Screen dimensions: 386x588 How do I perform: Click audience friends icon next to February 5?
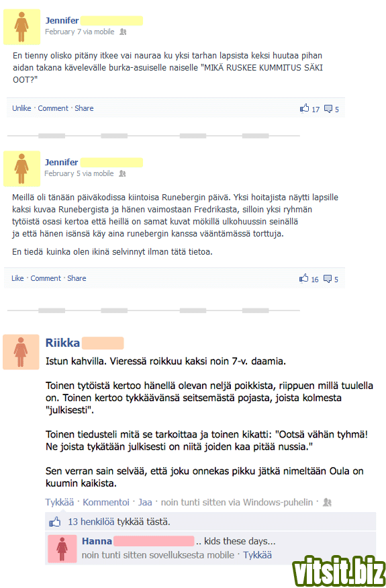(x=122, y=173)
